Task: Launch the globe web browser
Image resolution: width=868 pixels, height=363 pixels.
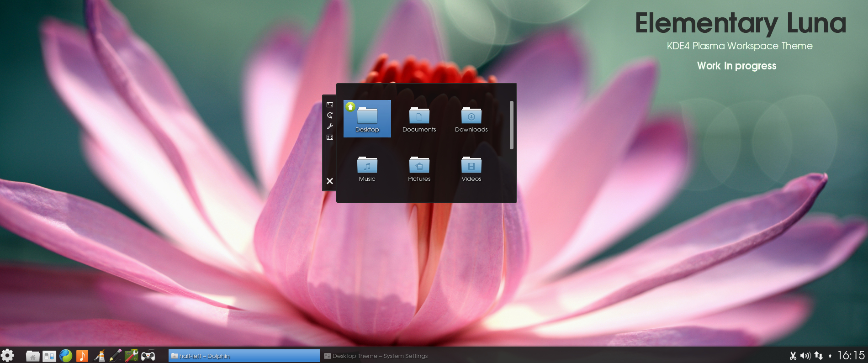Action: coord(66,356)
